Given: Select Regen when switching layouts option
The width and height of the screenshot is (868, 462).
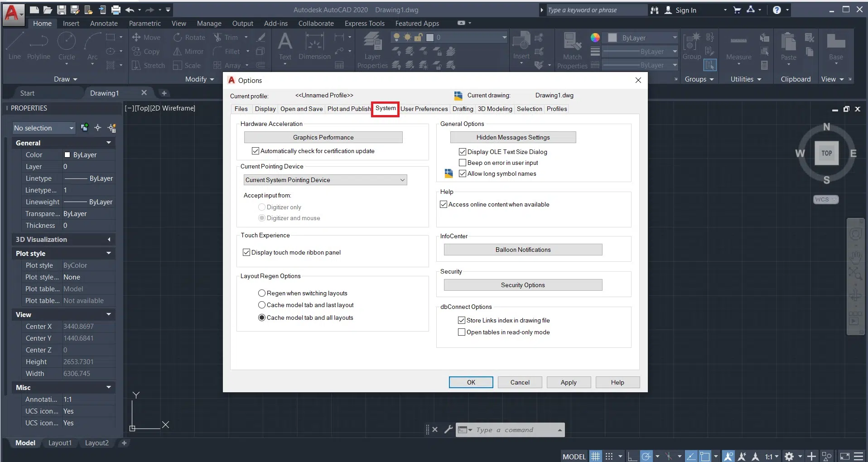Looking at the screenshot, I should pos(262,293).
